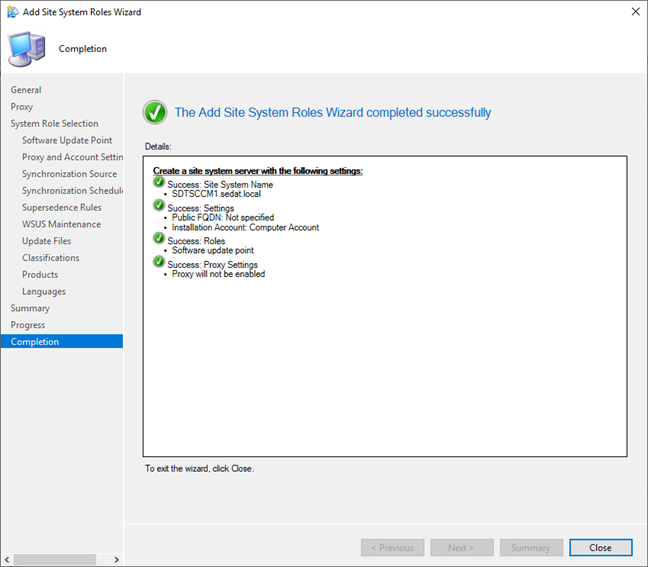Screen dimensions: 648x567
Task: Select the Summary step in the sidebar
Action: pyautogui.click(x=30, y=308)
